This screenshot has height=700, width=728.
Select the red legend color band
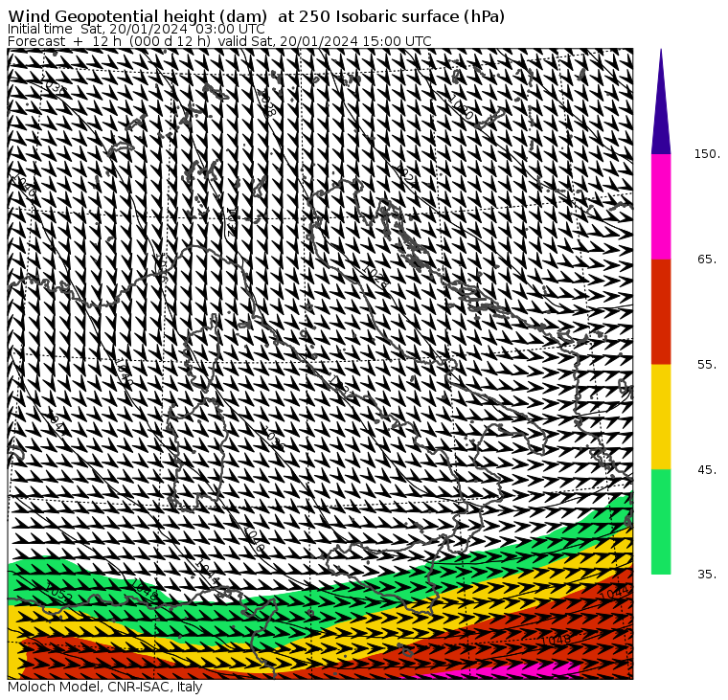coord(661,312)
